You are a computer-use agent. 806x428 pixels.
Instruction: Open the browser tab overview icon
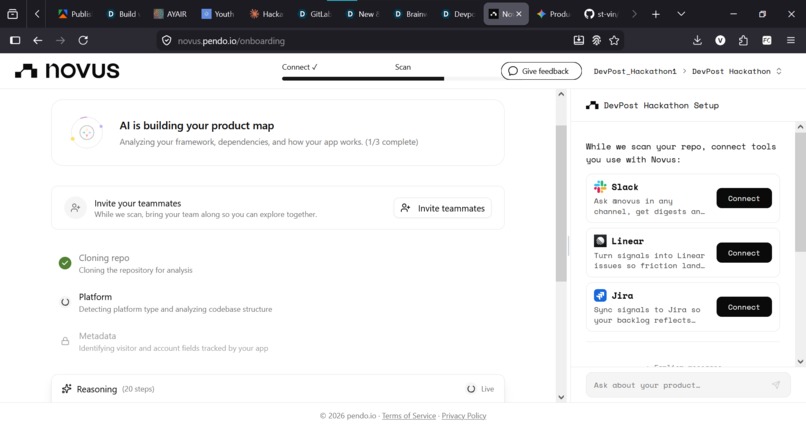coord(12,14)
